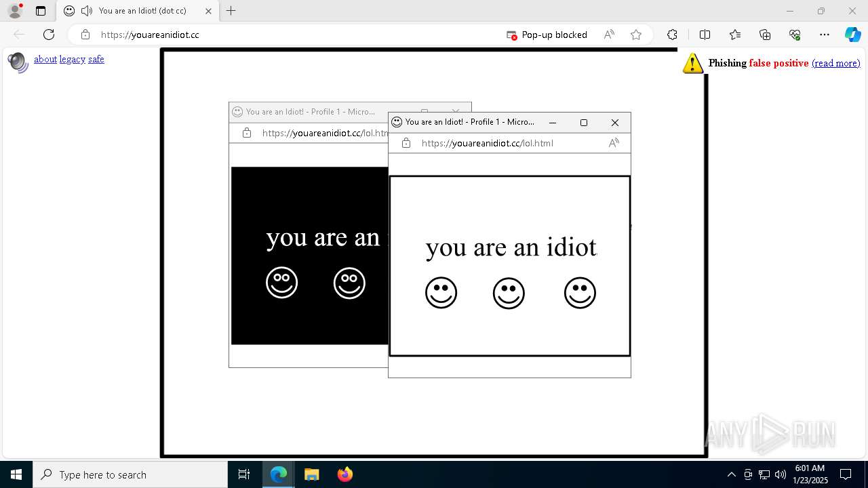Launch Firefox from the taskbar
This screenshot has width=868, height=488.
344,474
